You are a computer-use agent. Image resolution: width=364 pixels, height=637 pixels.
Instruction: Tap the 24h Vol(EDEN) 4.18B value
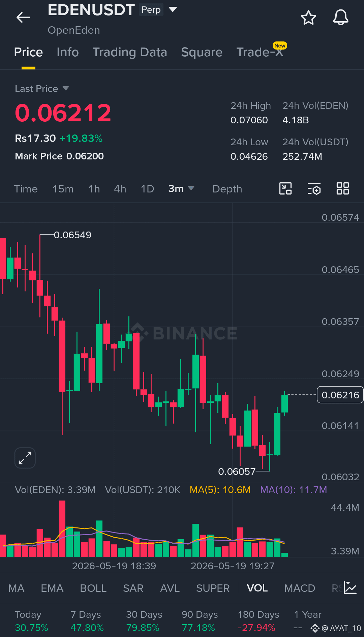click(296, 120)
